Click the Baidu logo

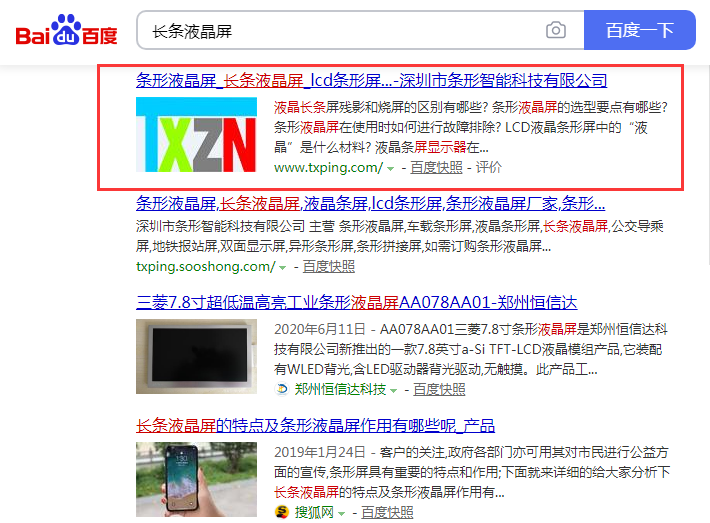click(65, 32)
